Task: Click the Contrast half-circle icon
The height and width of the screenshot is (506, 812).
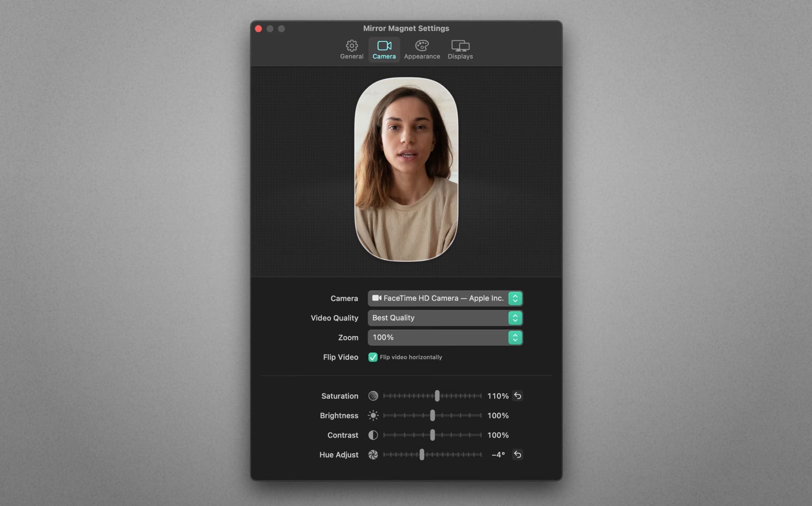Action: [373, 435]
